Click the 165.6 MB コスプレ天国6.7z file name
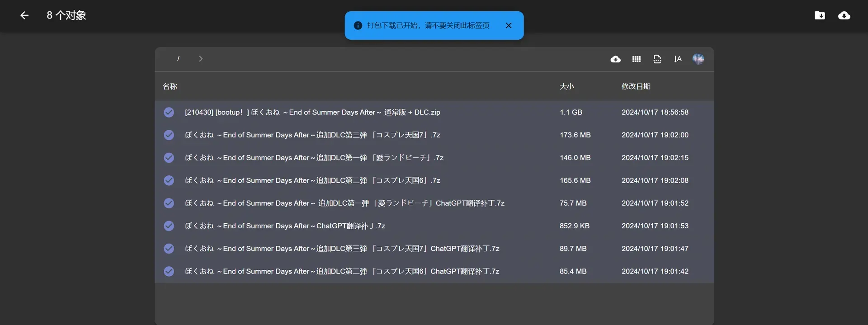The height and width of the screenshot is (325, 868). tap(312, 180)
